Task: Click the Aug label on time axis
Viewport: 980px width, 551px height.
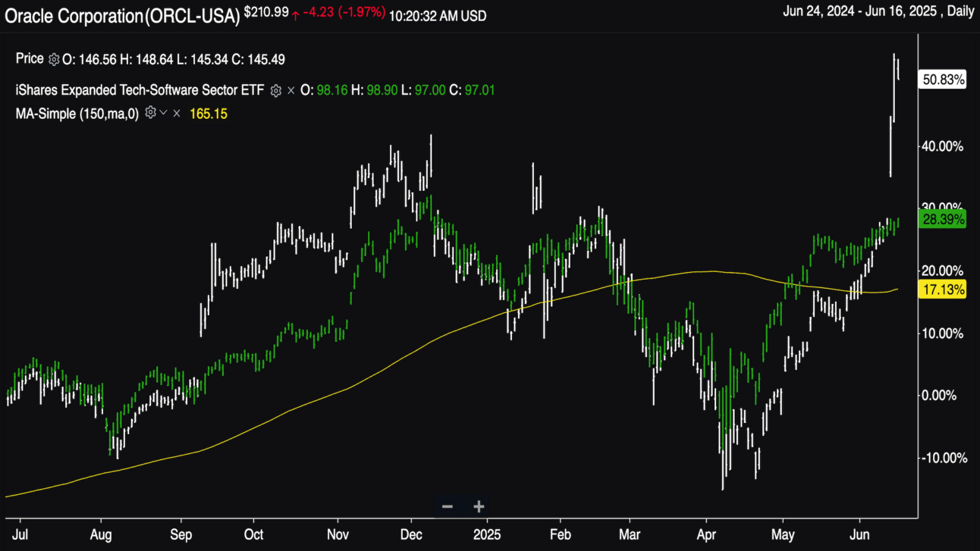Action: coord(101,534)
